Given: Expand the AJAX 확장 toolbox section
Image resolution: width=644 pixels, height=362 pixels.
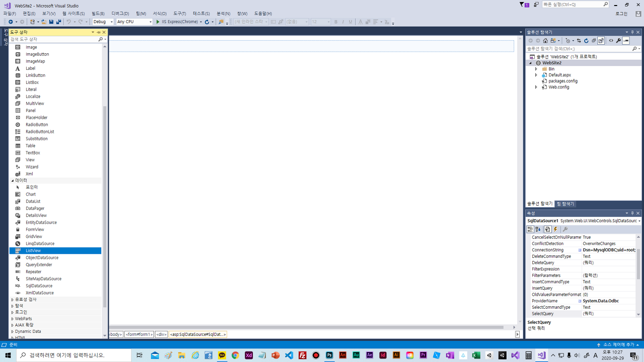Looking at the screenshot, I should click(x=13, y=325).
